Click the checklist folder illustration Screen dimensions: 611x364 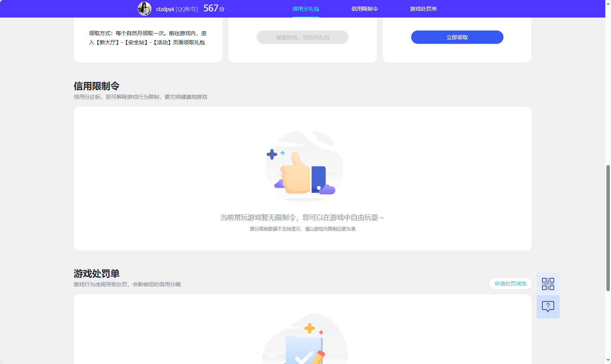(x=305, y=338)
